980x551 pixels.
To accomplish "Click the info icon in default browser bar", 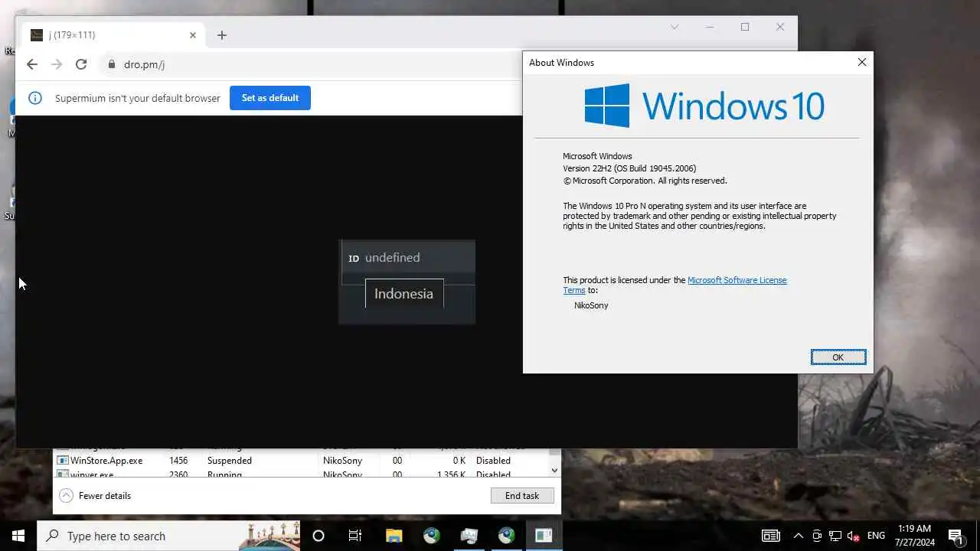I will (x=35, y=98).
